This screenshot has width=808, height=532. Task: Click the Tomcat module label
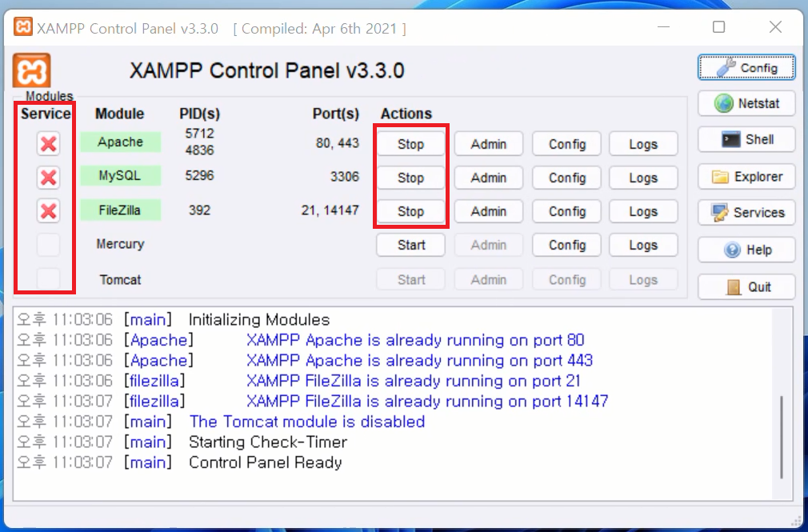tap(120, 280)
